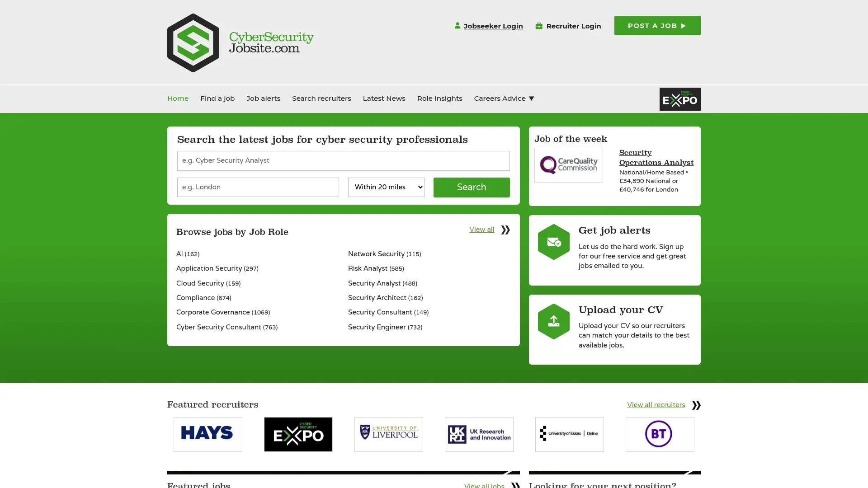Open Role Insights in navigation
868x488 pixels.
pyautogui.click(x=439, y=99)
